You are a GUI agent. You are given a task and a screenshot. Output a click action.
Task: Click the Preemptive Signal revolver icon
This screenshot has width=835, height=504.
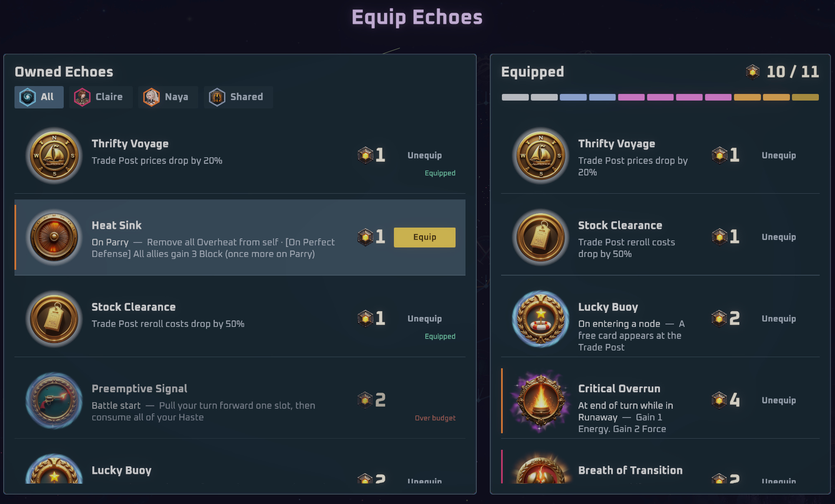pyautogui.click(x=54, y=401)
